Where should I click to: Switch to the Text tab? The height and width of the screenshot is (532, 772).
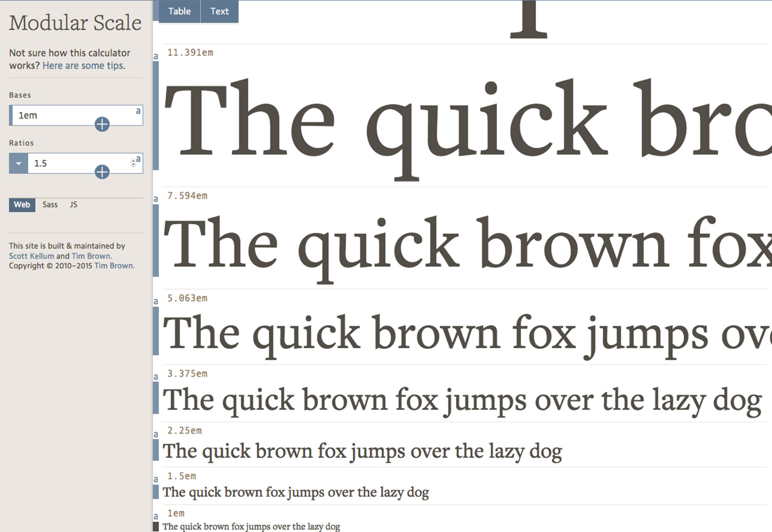[x=219, y=11]
